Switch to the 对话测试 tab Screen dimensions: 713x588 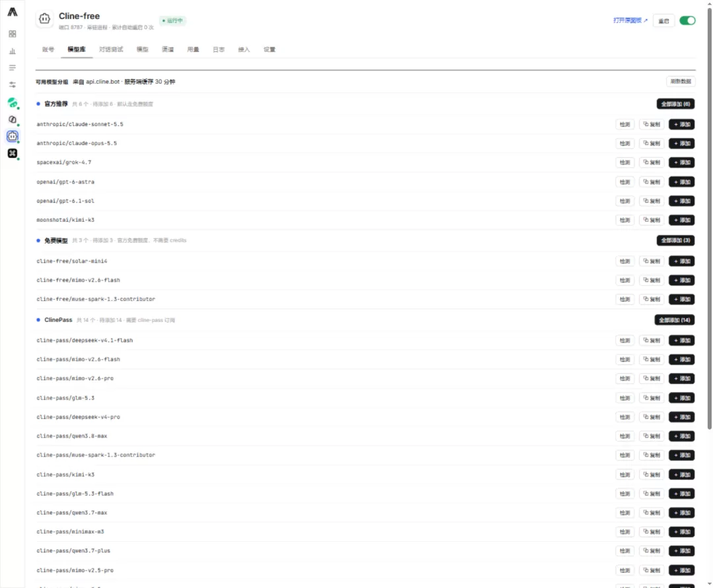tap(111, 49)
